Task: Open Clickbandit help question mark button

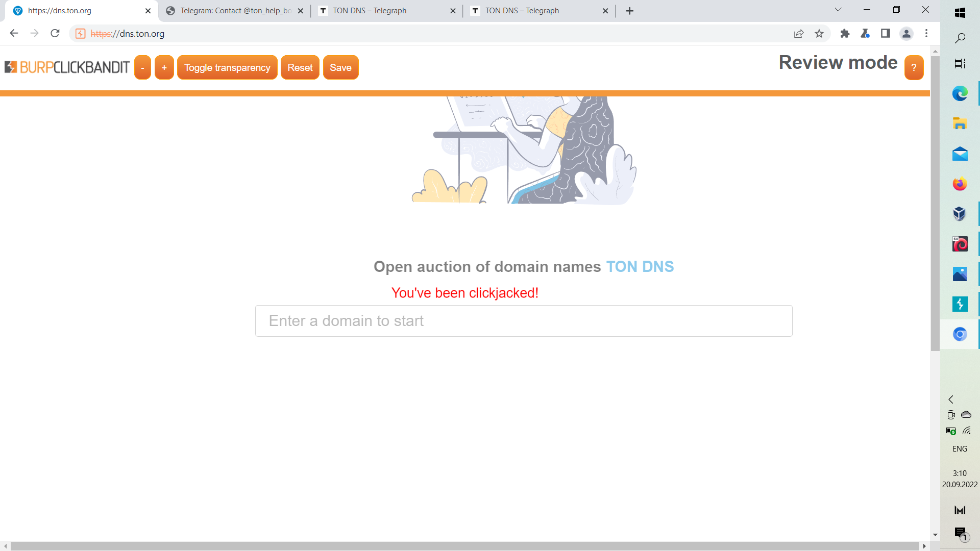Action: pyautogui.click(x=914, y=67)
